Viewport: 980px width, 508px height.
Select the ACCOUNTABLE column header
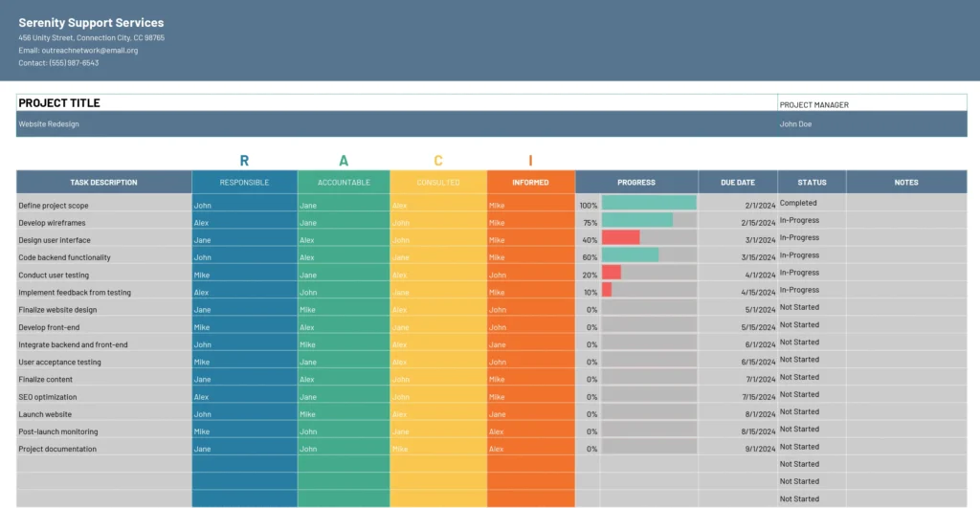pos(343,183)
